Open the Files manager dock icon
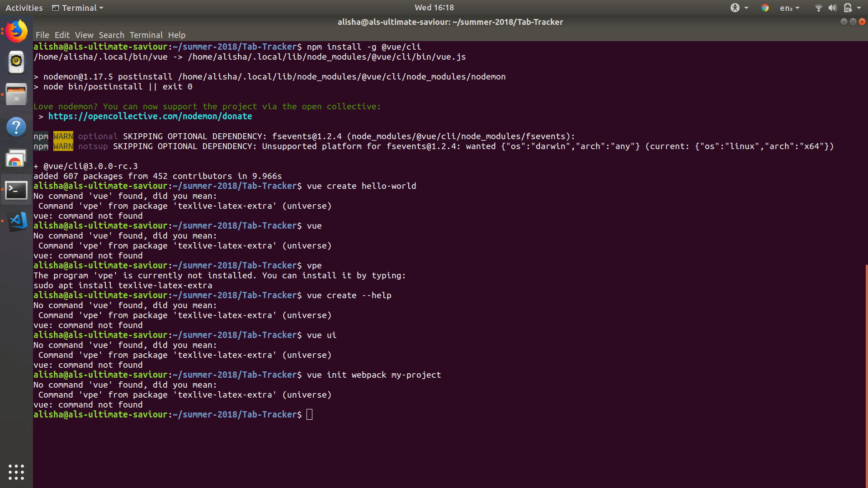This screenshot has height=488, width=868. click(x=17, y=94)
